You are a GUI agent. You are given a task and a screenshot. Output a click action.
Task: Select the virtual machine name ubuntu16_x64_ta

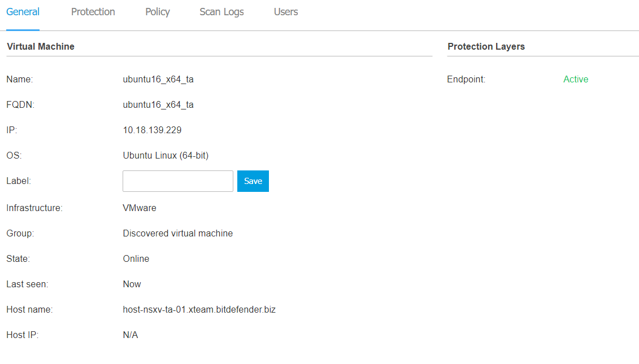tap(158, 79)
